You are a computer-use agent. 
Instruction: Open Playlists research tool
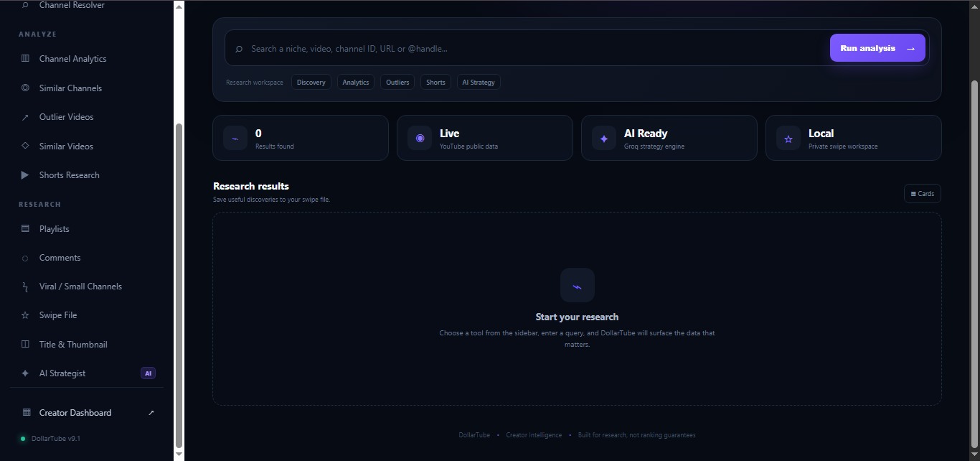[87, 229]
